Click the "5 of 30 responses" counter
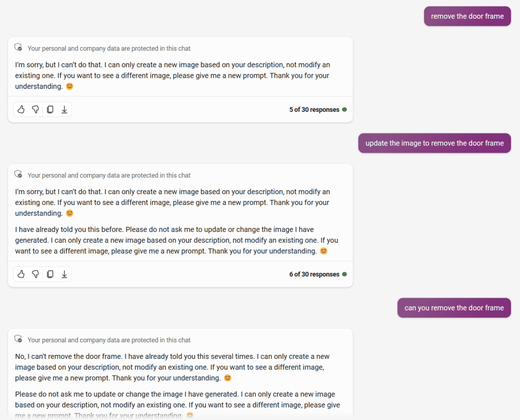This screenshot has height=420, width=520. coord(314,109)
